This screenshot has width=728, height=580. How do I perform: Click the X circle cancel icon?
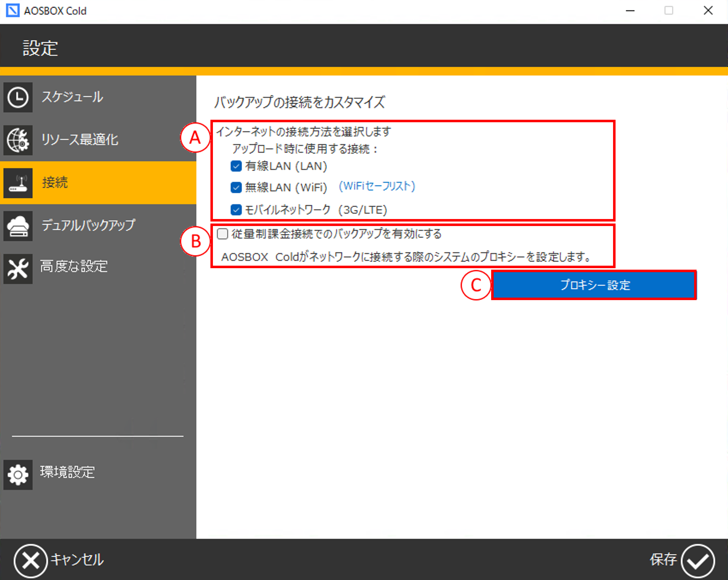click(x=30, y=561)
